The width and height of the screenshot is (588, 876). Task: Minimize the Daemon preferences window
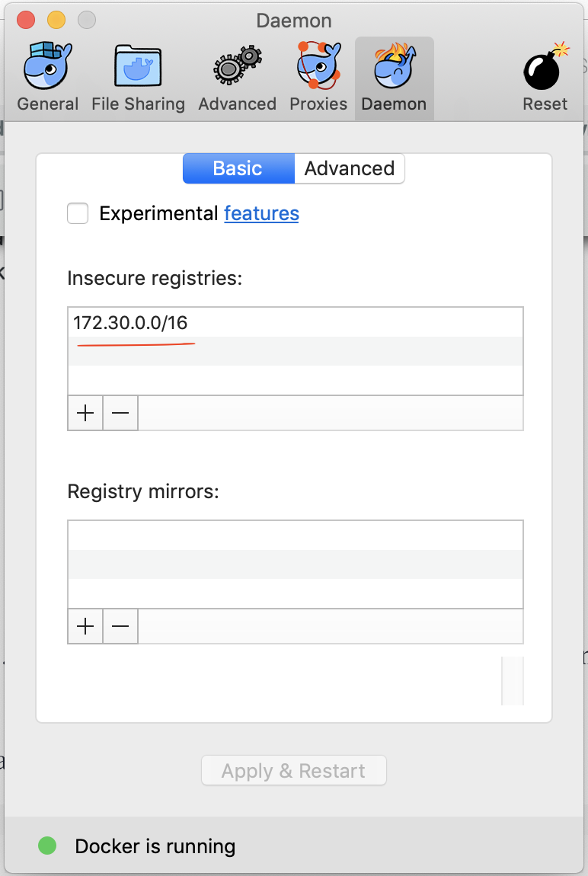pyautogui.click(x=56, y=20)
